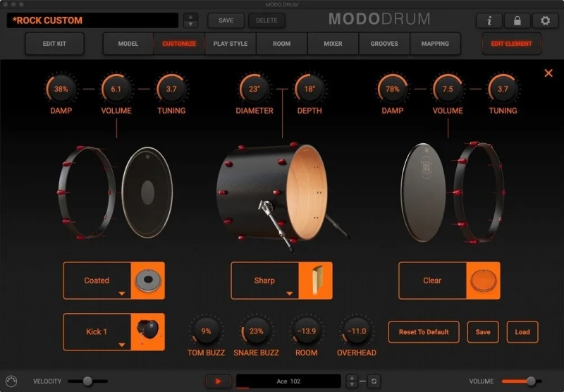Image resolution: width=564 pixels, height=392 pixels.
Task: Expand the Coated head type dropdown
Action: [x=97, y=281]
